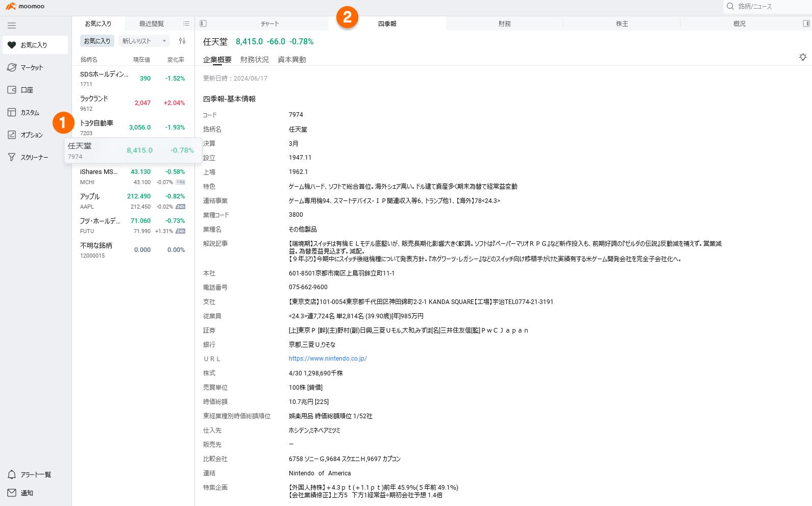Toggle the right side panel icon
This screenshot has width=812, height=506.
[806, 23]
